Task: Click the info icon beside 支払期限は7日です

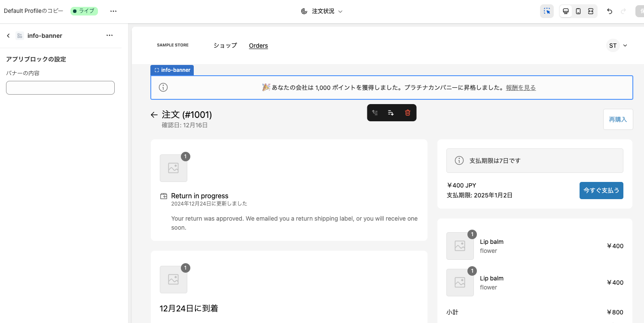Action: click(459, 160)
